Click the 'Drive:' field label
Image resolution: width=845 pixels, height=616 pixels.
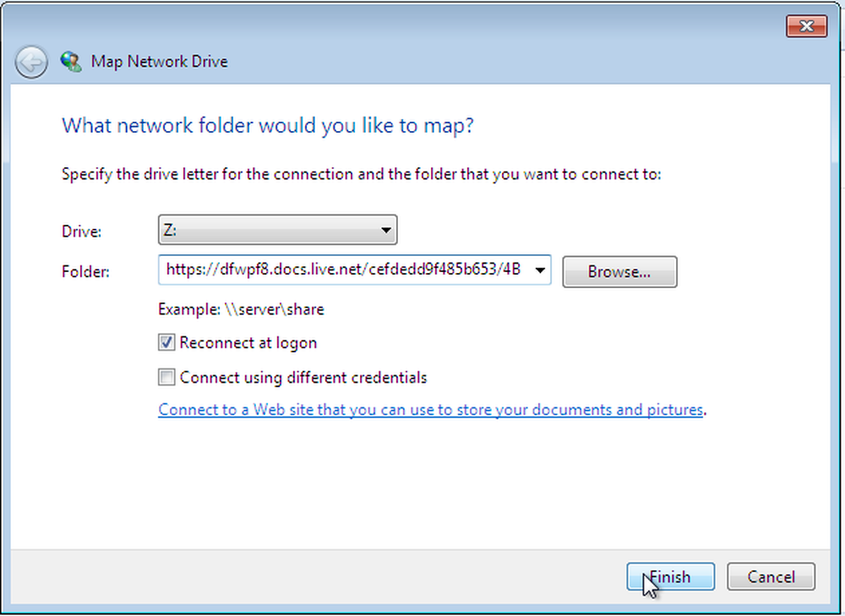click(81, 232)
